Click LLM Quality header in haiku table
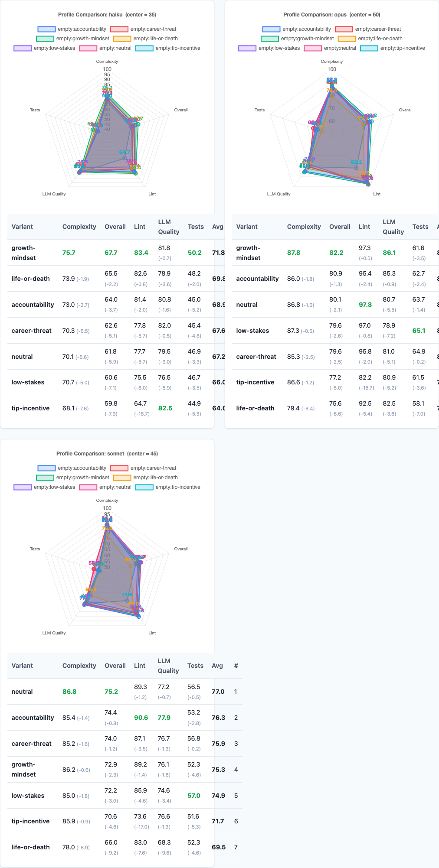 pos(168,227)
